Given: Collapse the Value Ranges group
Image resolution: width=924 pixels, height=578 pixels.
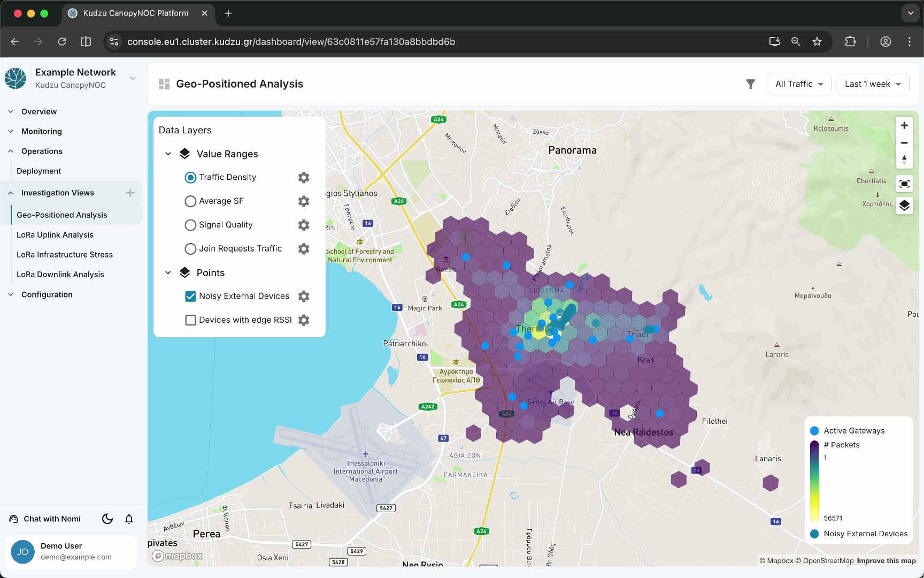Looking at the screenshot, I should coord(168,154).
